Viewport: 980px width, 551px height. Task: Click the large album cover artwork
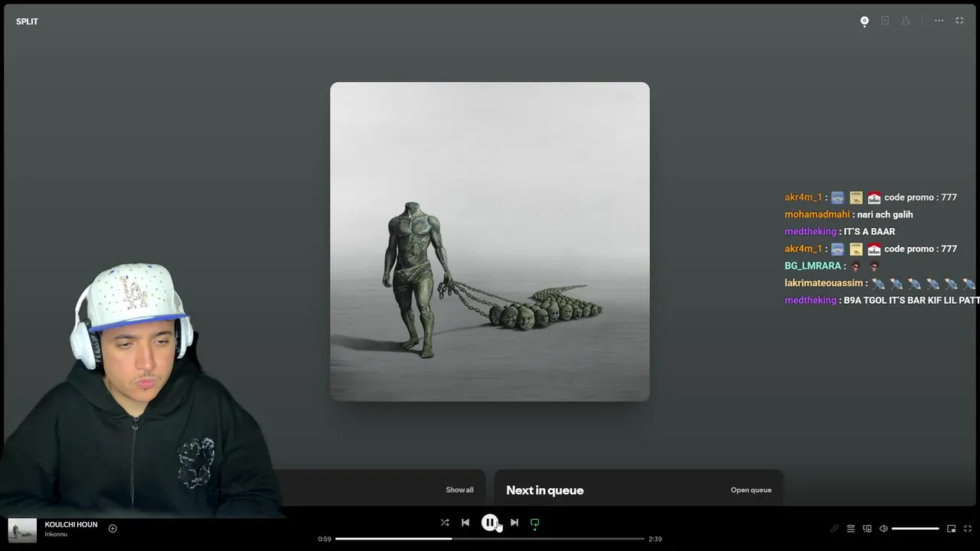pos(490,242)
